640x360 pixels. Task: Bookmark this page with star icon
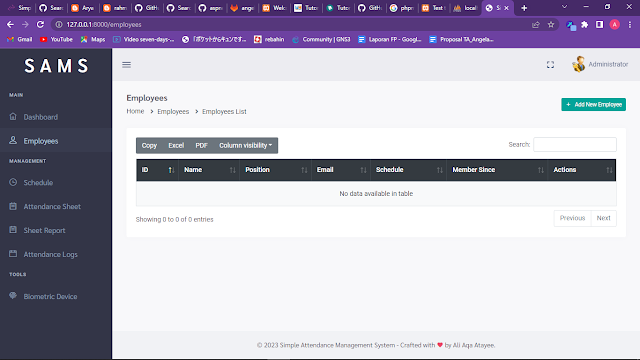[x=551, y=24]
